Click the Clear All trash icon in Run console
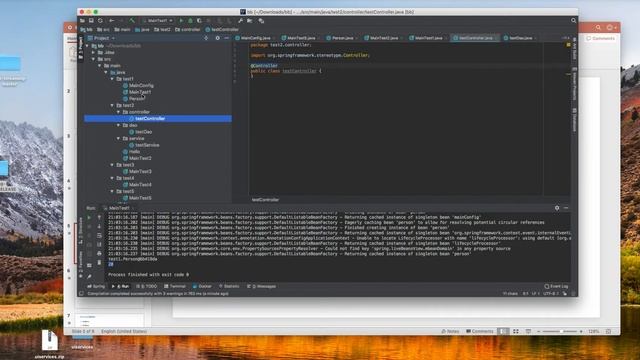This screenshot has width=640, height=360. (x=99, y=262)
